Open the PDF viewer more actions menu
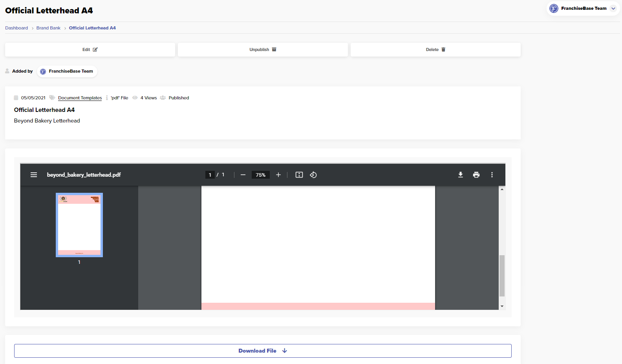622x364 pixels. pyautogui.click(x=492, y=175)
